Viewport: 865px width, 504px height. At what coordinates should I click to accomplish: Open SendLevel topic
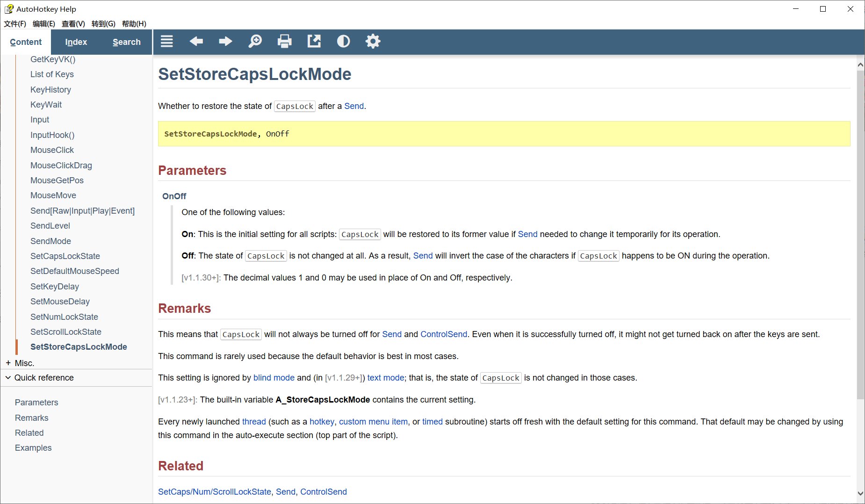pyautogui.click(x=50, y=226)
